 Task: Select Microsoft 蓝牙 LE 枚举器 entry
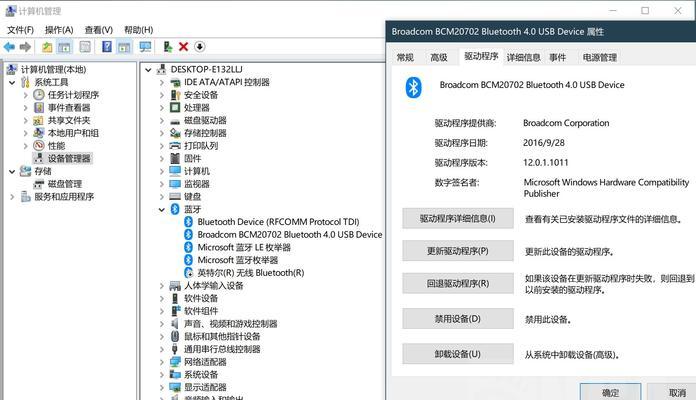[244, 247]
